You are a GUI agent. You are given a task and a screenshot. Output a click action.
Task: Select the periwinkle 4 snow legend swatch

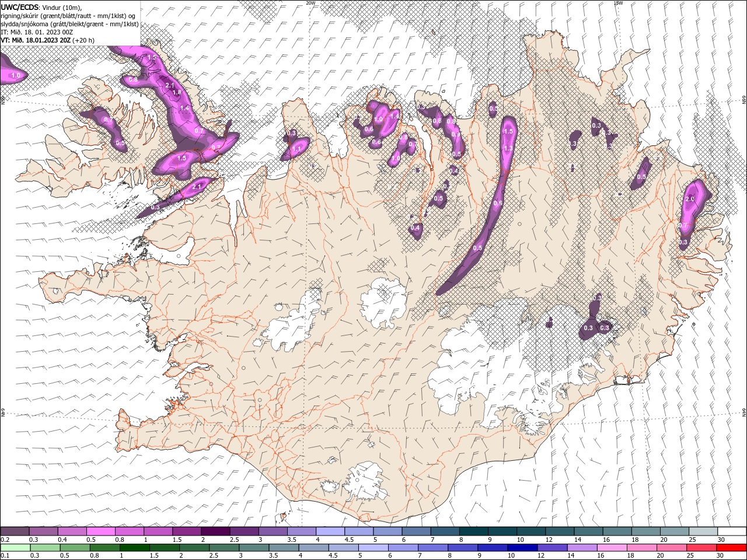pos(330,531)
